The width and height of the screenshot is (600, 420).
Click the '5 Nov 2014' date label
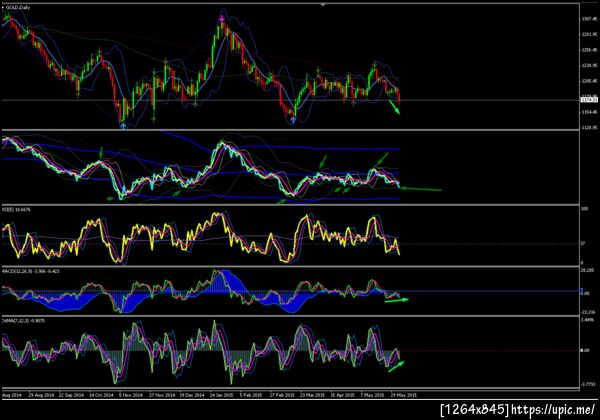point(131,395)
